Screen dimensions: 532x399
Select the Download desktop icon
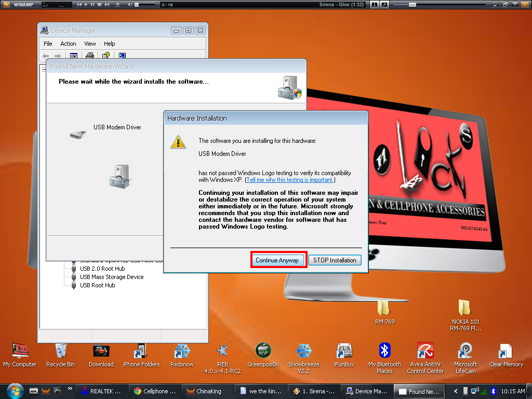(101, 355)
